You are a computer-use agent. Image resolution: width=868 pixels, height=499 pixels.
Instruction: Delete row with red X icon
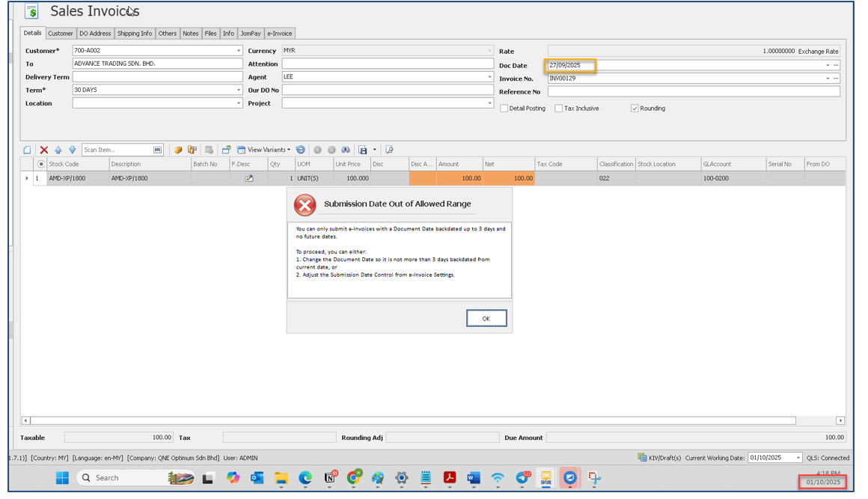click(x=43, y=150)
